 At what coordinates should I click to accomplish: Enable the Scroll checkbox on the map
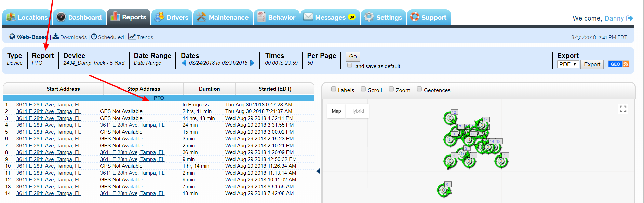click(x=363, y=89)
